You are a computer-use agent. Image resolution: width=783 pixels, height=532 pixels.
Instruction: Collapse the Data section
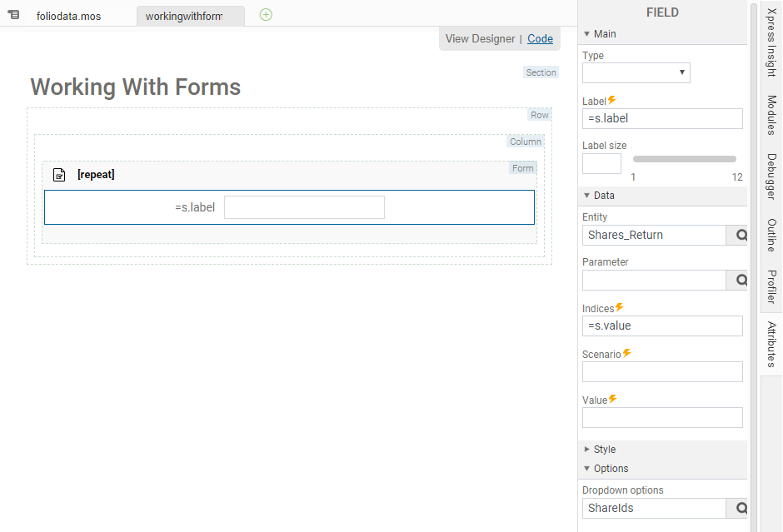[x=587, y=196]
